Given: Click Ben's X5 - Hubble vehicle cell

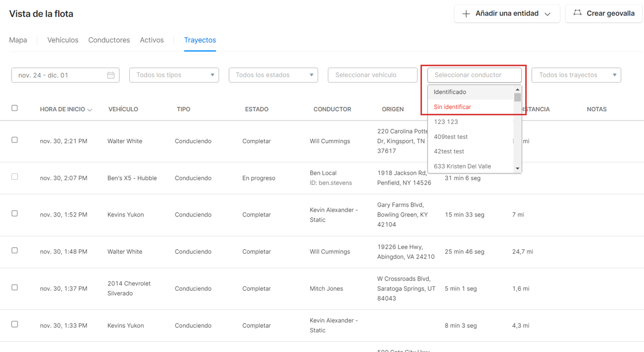Looking at the screenshot, I should click(132, 178).
